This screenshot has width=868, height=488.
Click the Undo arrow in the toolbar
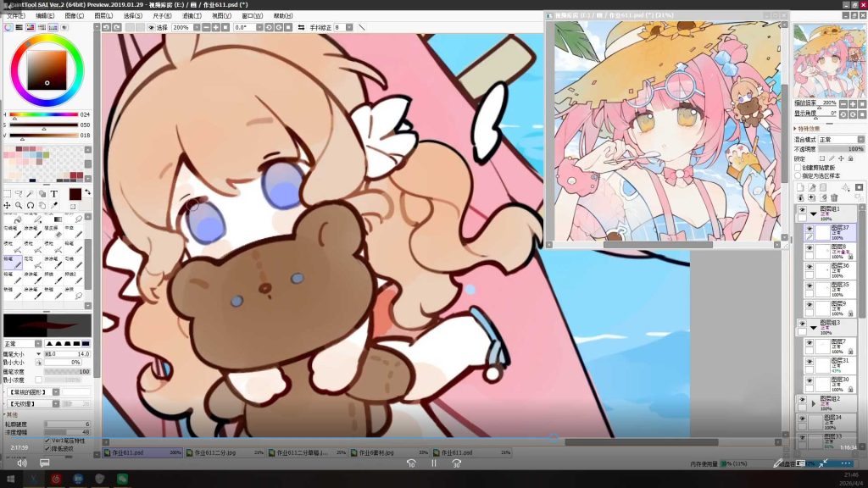pyautogui.click(x=106, y=27)
